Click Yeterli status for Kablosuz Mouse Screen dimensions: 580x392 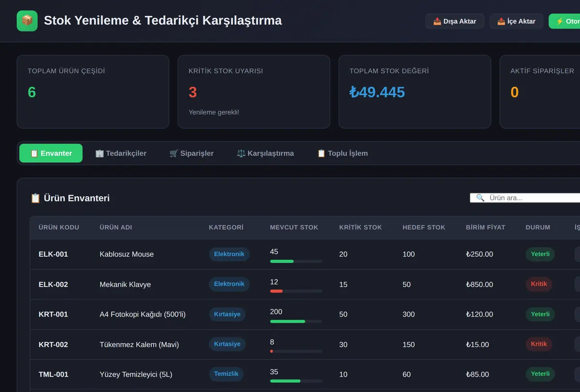(540, 254)
